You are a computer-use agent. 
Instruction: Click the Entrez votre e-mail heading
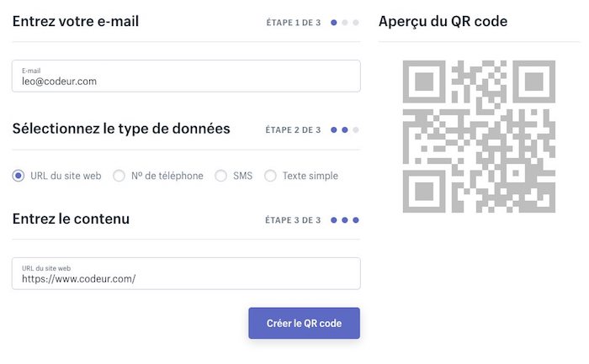(x=76, y=22)
